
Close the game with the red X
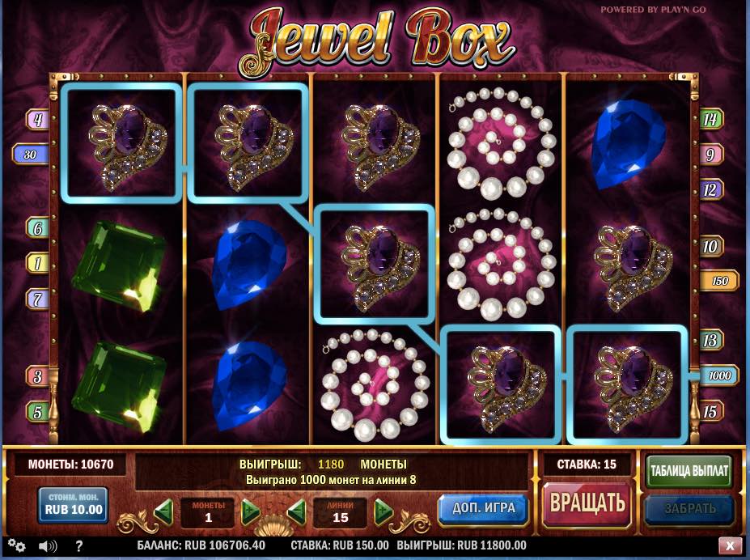[730, 545]
